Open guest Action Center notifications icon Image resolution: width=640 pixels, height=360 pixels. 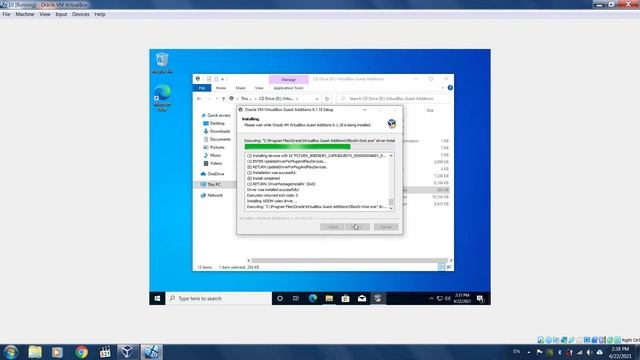click(x=480, y=298)
